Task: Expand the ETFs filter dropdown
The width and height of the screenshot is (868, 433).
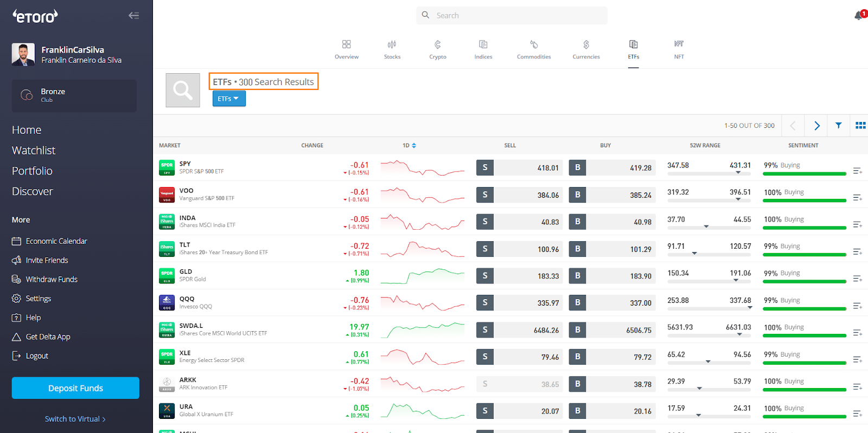Action: 229,99
